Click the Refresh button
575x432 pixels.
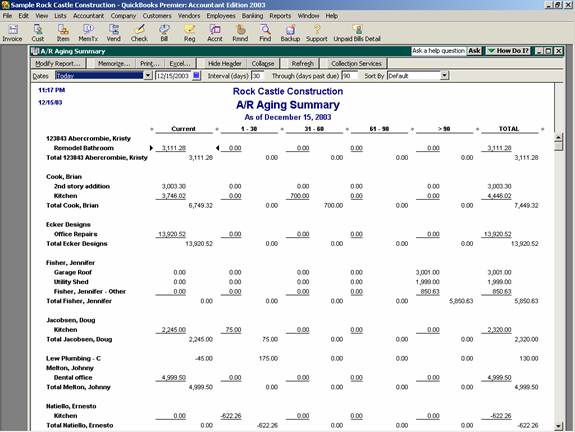pyautogui.click(x=303, y=63)
